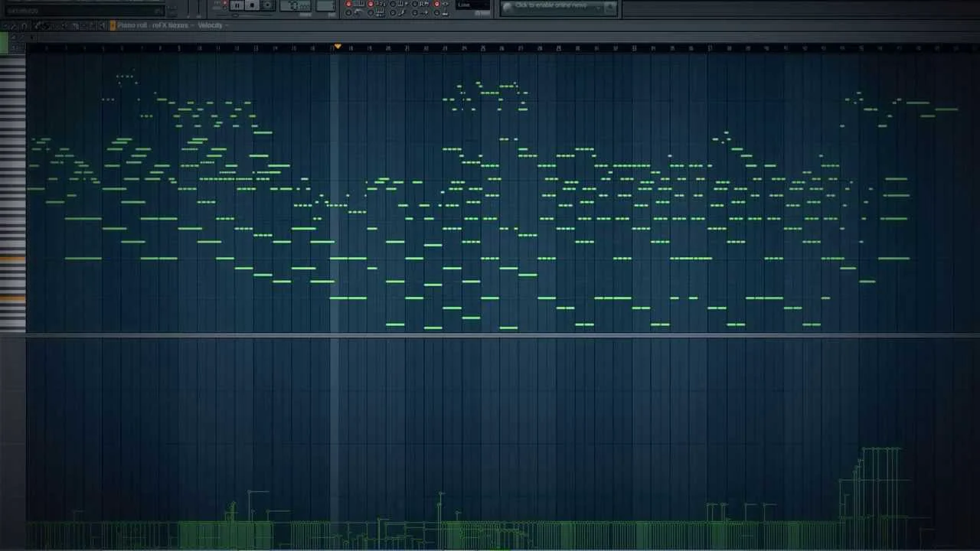The image size is (980, 551).
Task: Toggle the rightmost red-lit recording option
Action: [x=437, y=4]
